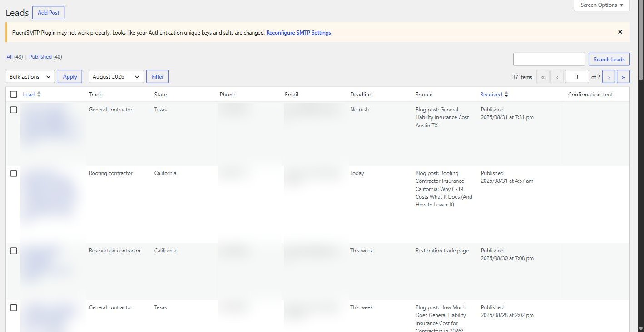Image resolution: width=644 pixels, height=332 pixels.
Task: Click the Confirmation sent column header
Action: tap(590, 95)
